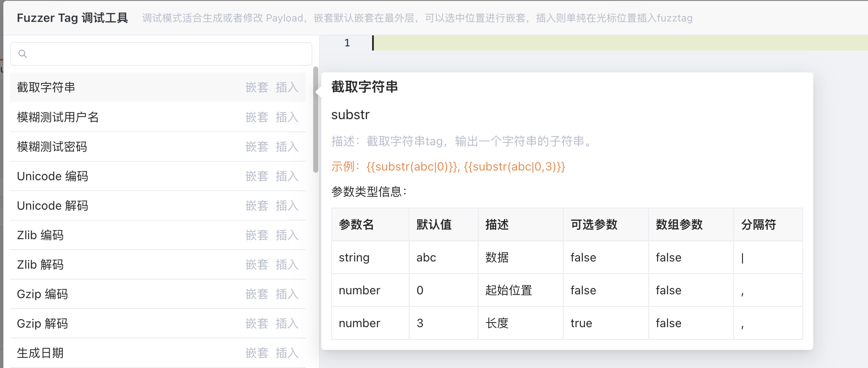Insert the 生成日期 tag

287,353
